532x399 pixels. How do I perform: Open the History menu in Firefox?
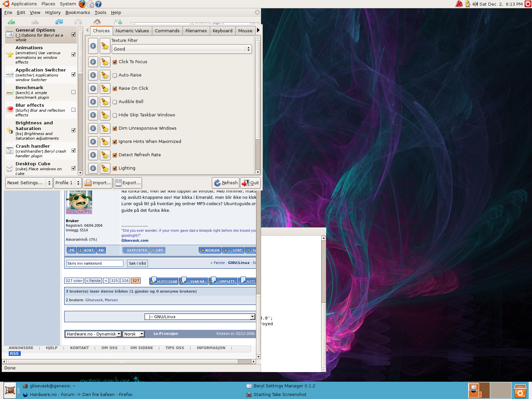pos(53,13)
